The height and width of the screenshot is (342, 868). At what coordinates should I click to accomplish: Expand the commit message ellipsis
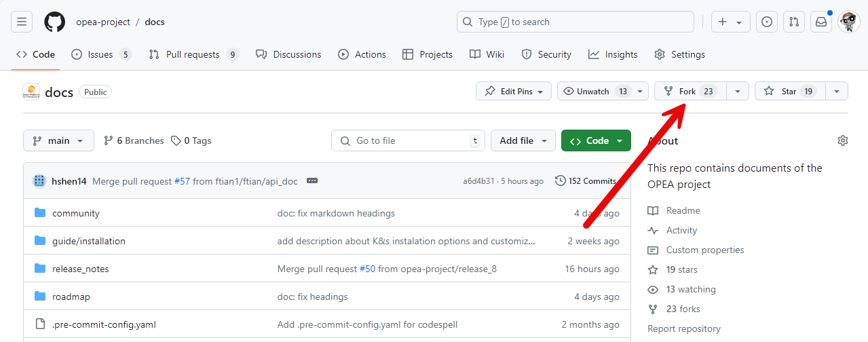point(312,180)
